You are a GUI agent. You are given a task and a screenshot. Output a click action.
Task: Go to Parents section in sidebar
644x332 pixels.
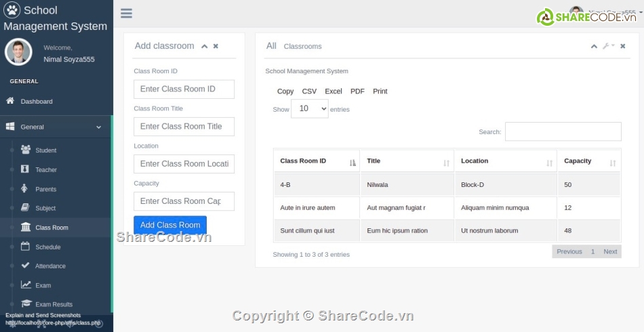[45, 189]
